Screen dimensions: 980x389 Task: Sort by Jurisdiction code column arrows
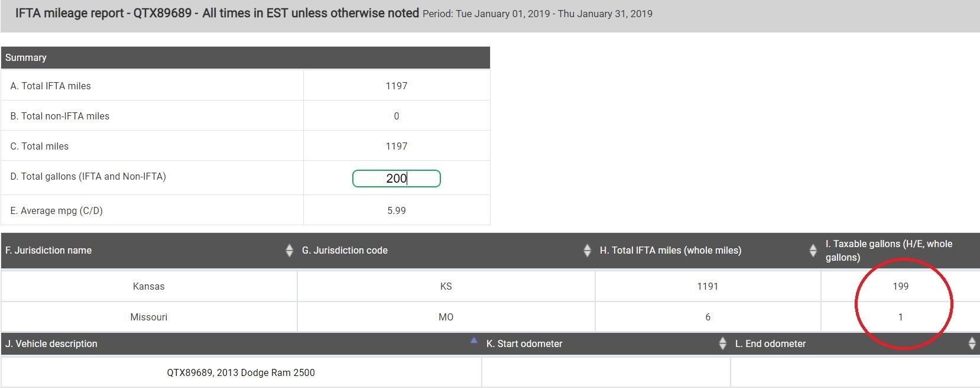(587, 251)
